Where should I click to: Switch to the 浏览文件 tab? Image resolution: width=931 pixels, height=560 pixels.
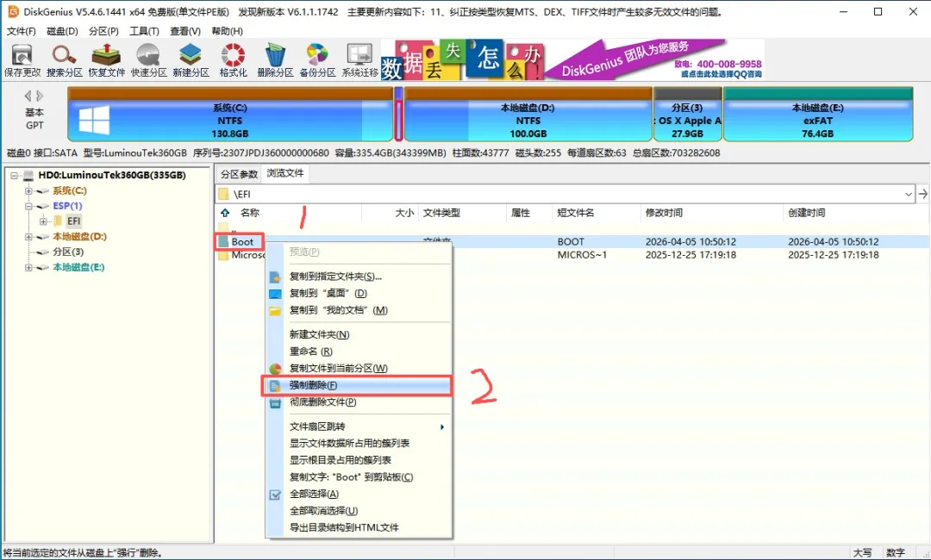point(285,173)
